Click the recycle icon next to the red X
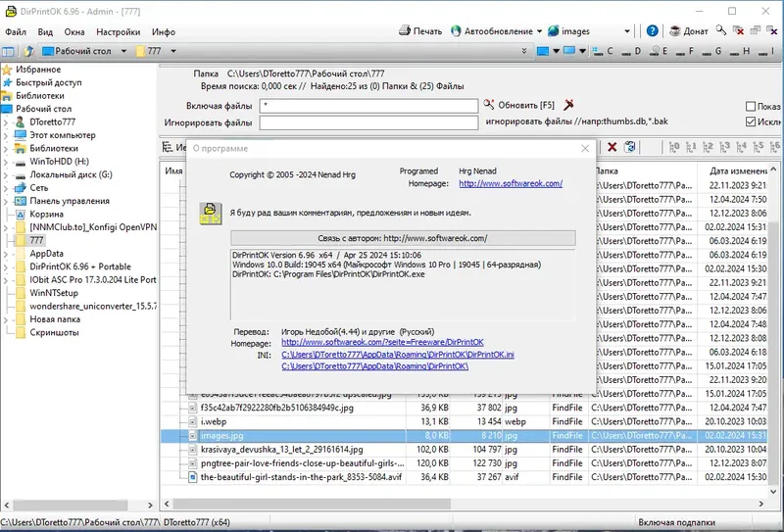Image resolution: width=784 pixels, height=532 pixels. (x=630, y=147)
